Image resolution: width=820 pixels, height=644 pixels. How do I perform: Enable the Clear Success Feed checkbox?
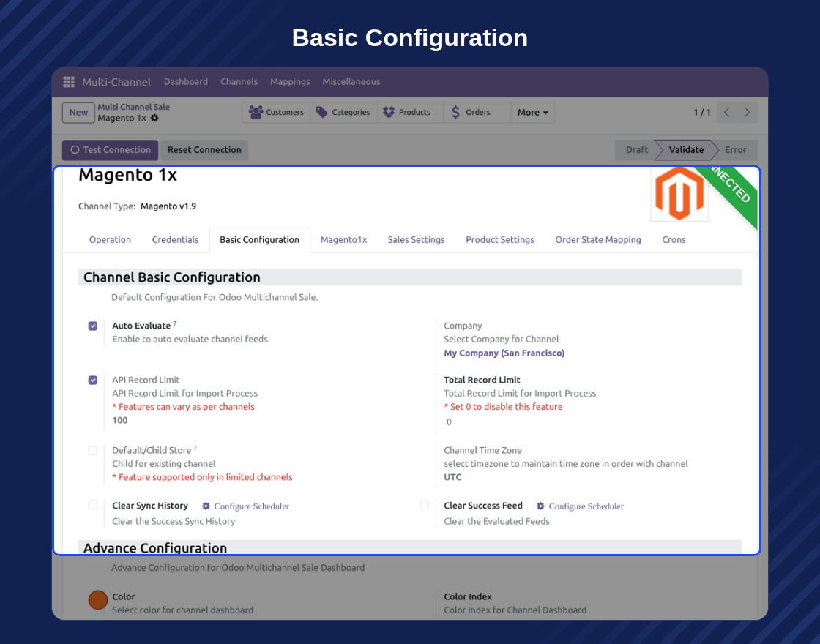pyautogui.click(x=425, y=504)
